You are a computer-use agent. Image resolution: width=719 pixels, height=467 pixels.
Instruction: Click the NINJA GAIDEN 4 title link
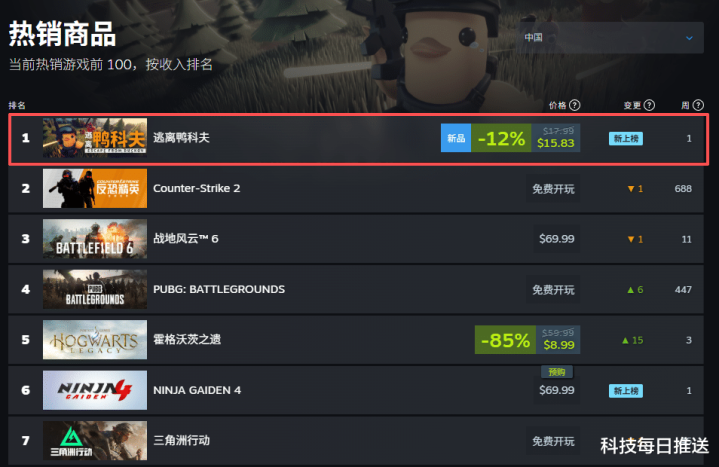(197, 390)
